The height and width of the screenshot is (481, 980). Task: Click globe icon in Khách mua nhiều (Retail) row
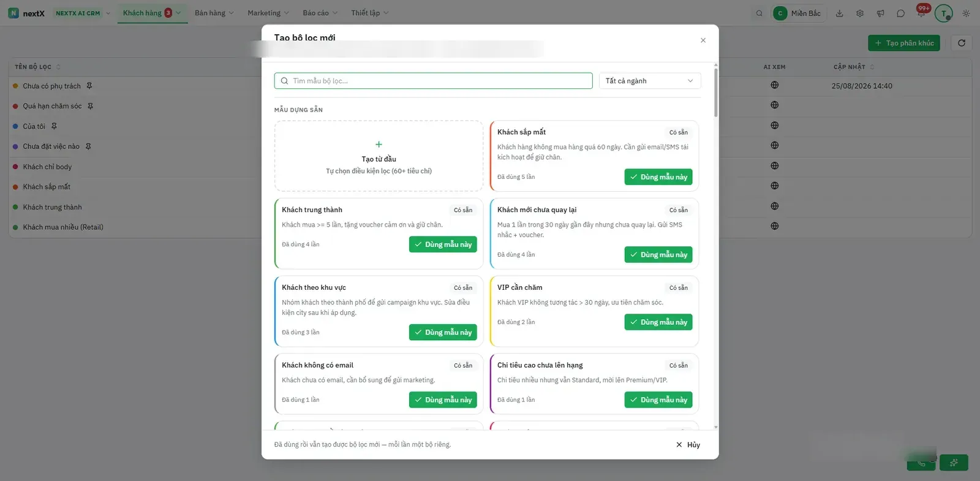click(x=775, y=226)
